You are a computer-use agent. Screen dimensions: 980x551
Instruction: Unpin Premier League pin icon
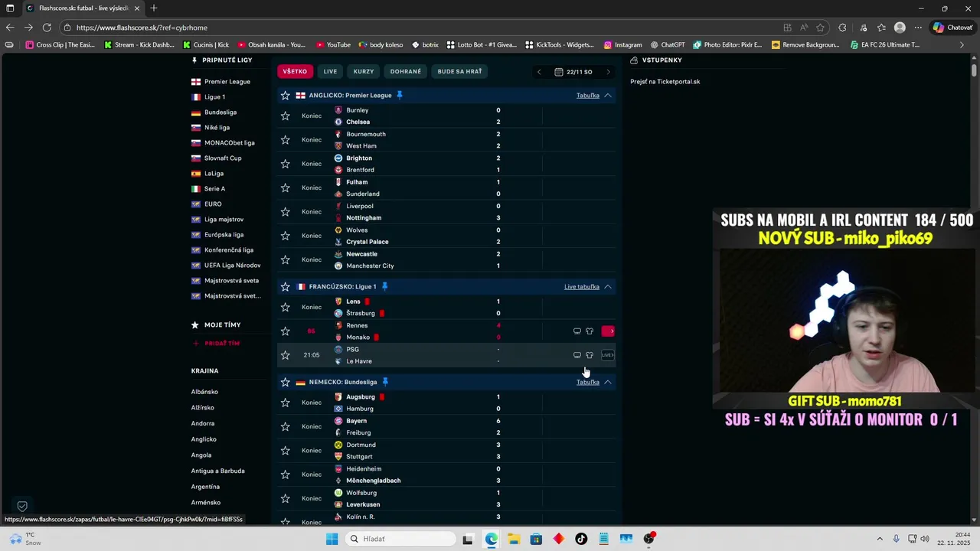coord(400,95)
